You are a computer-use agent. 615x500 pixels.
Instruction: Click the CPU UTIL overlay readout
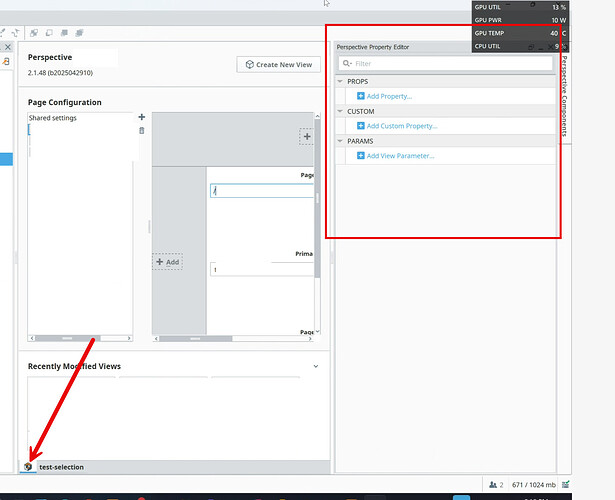[520, 46]
